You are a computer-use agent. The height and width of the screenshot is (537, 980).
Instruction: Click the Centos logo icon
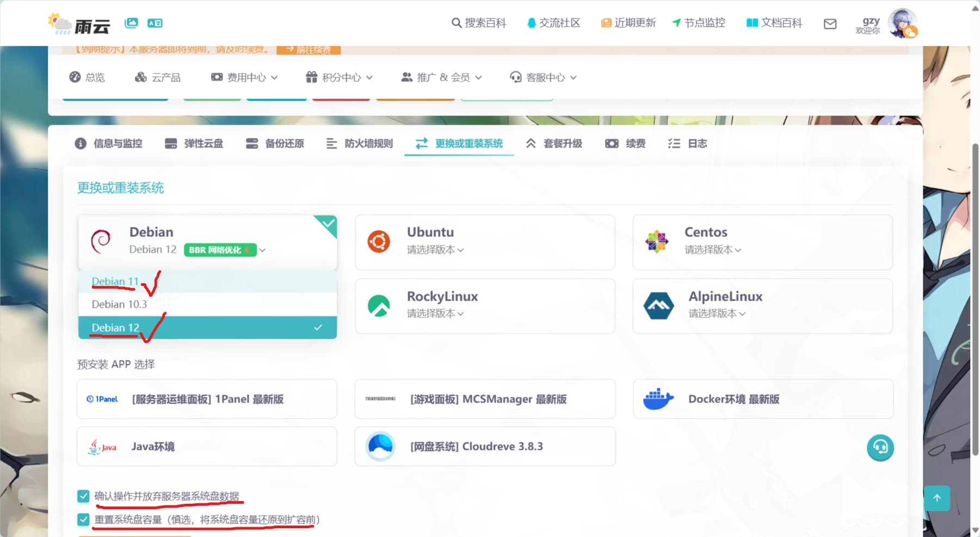(657, 241)
